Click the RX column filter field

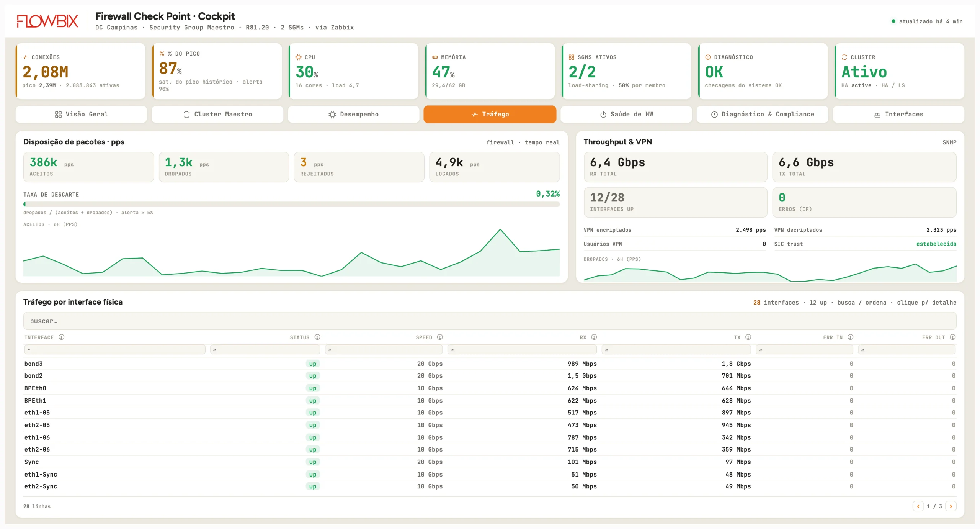pos(522,349)
